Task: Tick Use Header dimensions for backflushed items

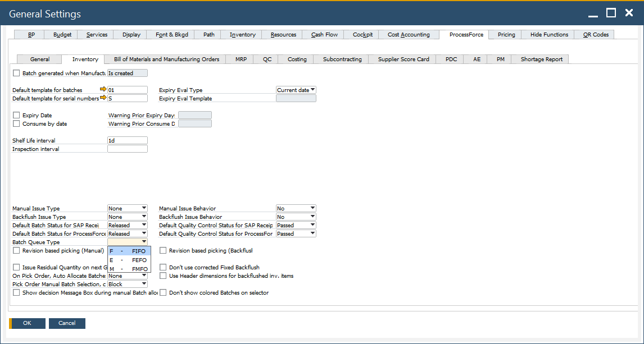Action: (164, 276)
